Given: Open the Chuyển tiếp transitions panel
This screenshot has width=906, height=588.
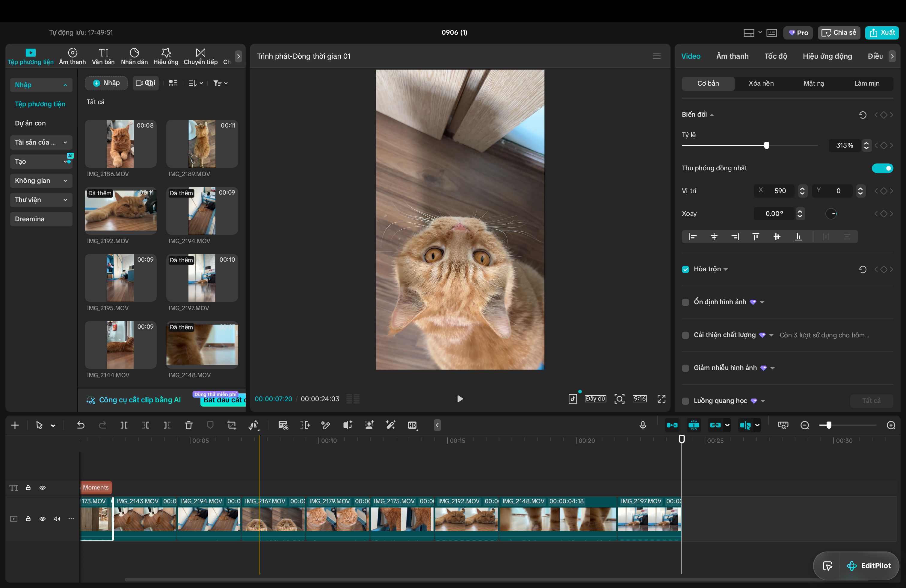Looking at the screenshot, I should click(201, 56).
